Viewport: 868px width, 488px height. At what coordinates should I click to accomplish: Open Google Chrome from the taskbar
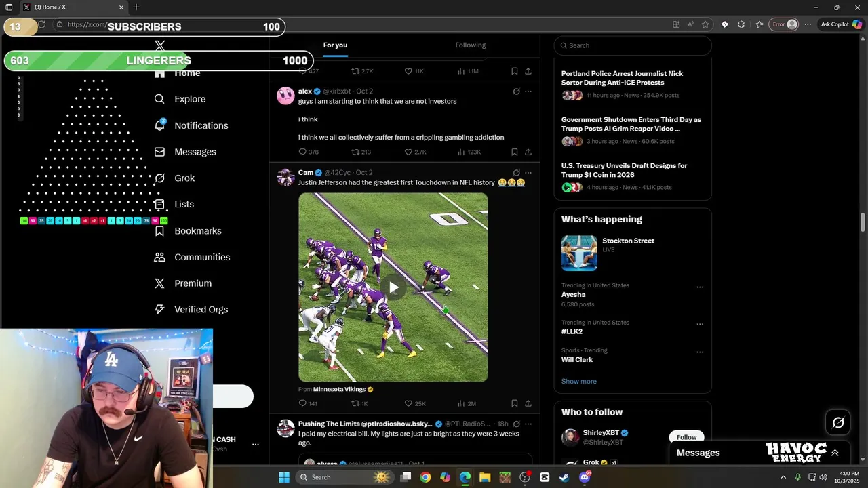click(425, 477)
